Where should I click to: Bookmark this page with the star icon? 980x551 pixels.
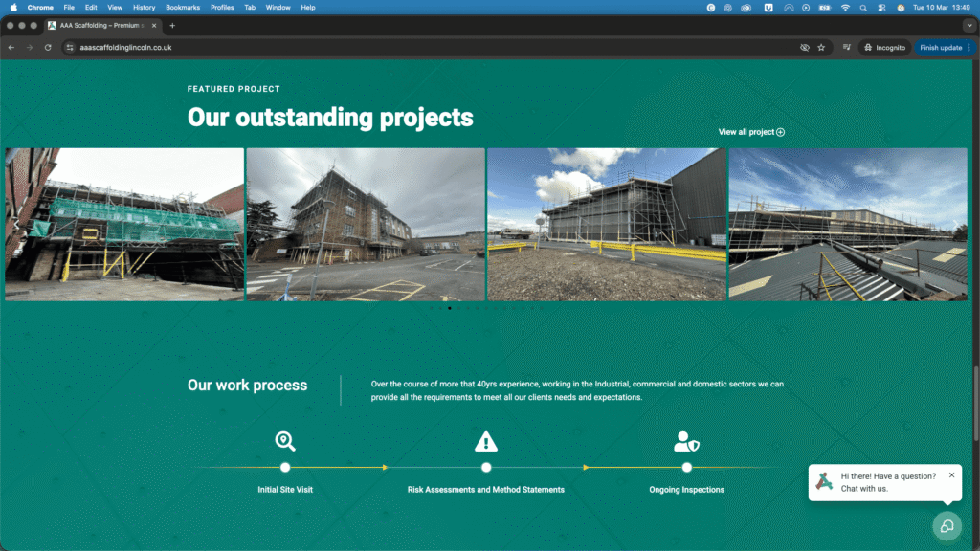pyautogui.click(x=821, y=47)
